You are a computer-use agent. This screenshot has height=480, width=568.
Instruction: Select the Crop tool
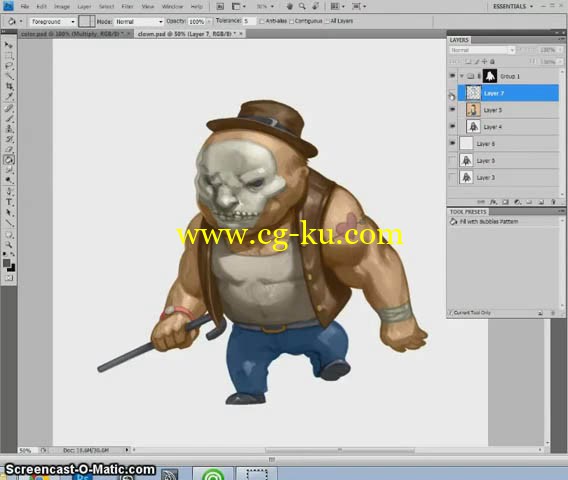8,86
